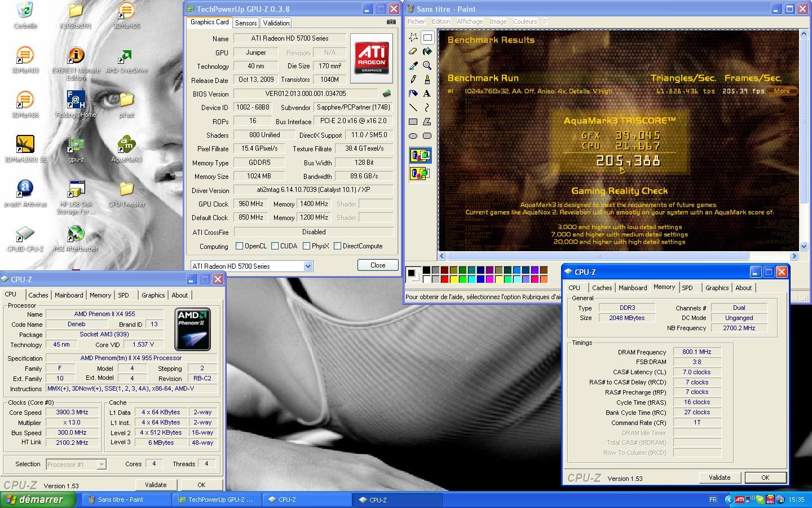This screenshot has height=508, width=812.
Task: Click the FR language indicator in the taskbar
Action: pos(713,500)
